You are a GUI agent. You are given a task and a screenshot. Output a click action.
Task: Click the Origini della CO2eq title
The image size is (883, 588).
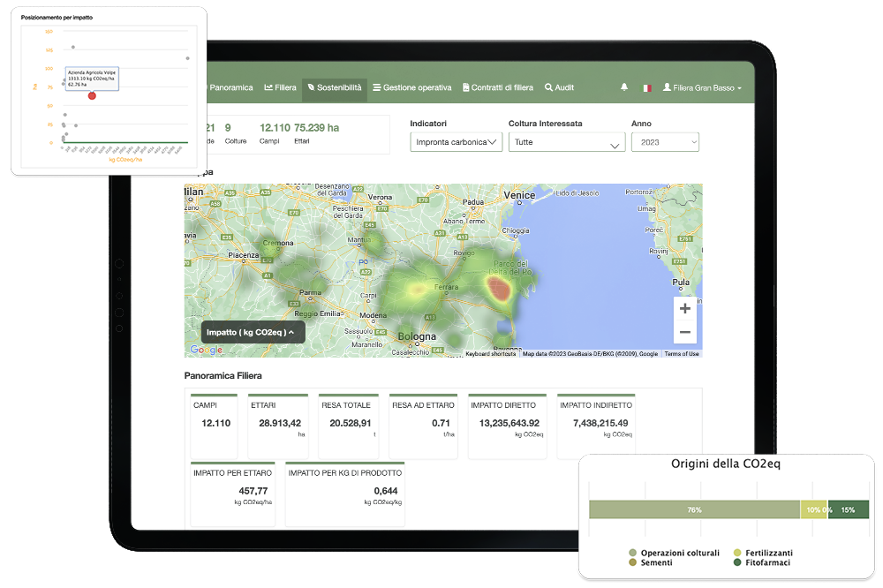pyautogui.click(x=725, y=464)
